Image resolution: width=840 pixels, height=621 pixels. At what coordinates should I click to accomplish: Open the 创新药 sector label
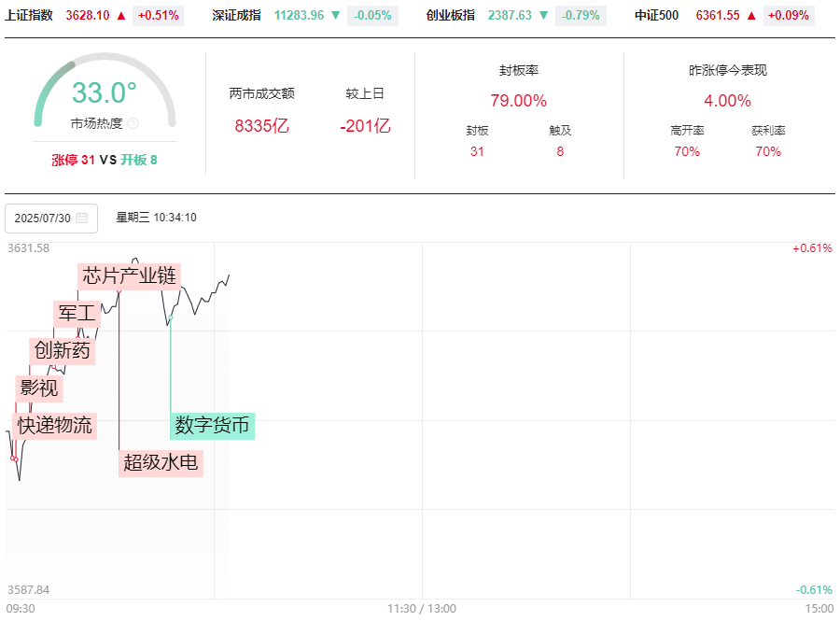click(63, 351)
